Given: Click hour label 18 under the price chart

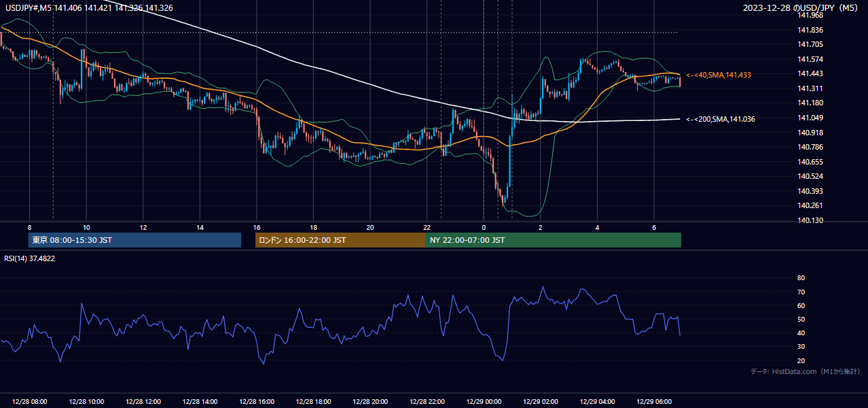Looking at the screenshot, I should [313, 227].
